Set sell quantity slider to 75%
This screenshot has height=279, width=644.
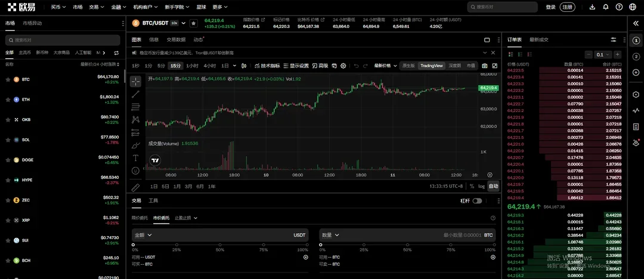pyautogui.click(x=451, y=244)
